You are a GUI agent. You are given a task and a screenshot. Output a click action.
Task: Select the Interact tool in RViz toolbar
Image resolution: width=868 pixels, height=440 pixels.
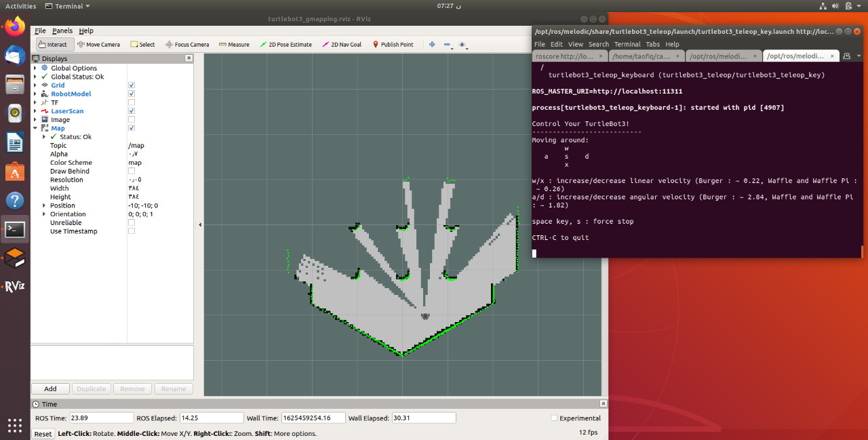53,45
